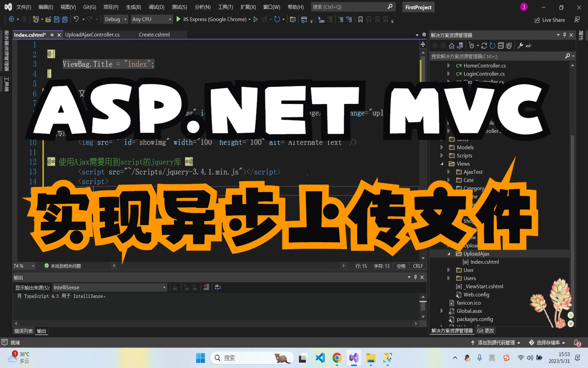Switch to the 错误列表 tab
This screenshot has width=588, height=368.
pyautogui.click(x=24, y=331)
